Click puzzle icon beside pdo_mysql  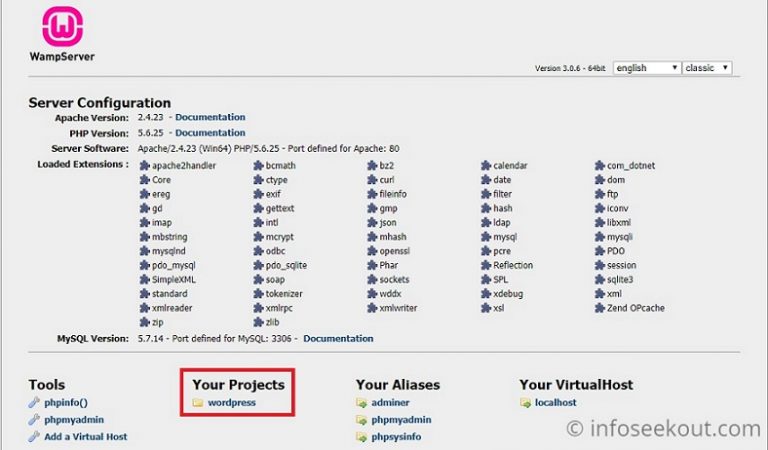[144, 265]
